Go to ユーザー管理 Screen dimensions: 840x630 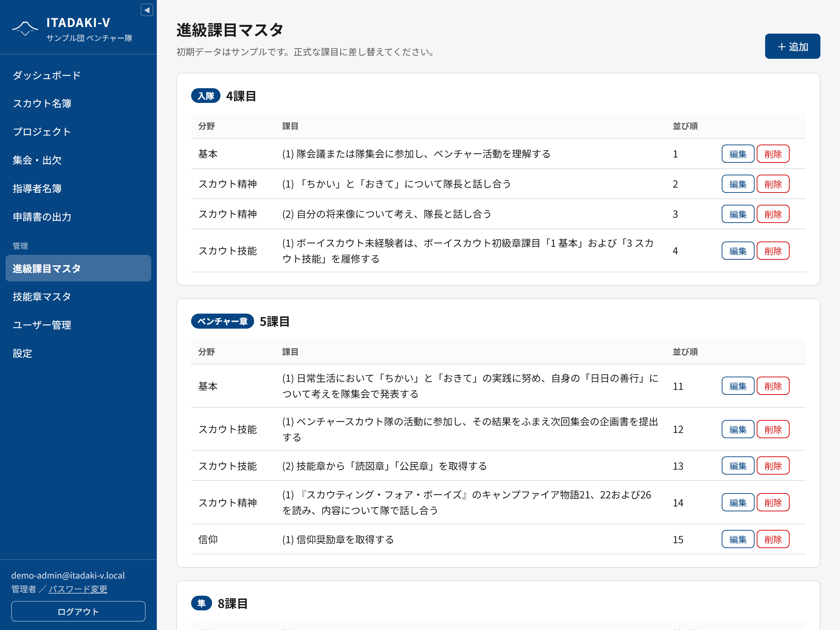pyautogui.click(x=78, y=325)
